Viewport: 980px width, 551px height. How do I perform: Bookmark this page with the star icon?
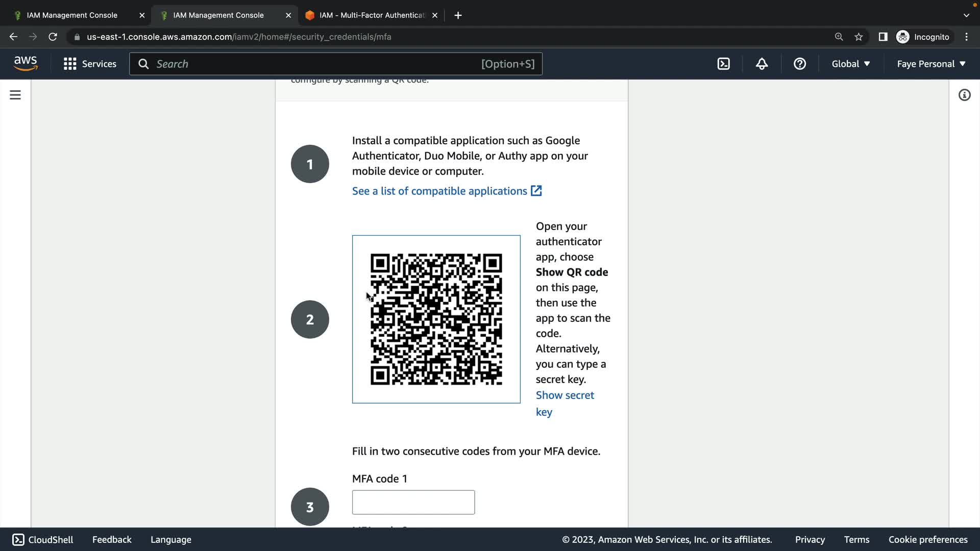tap(859, 37)
